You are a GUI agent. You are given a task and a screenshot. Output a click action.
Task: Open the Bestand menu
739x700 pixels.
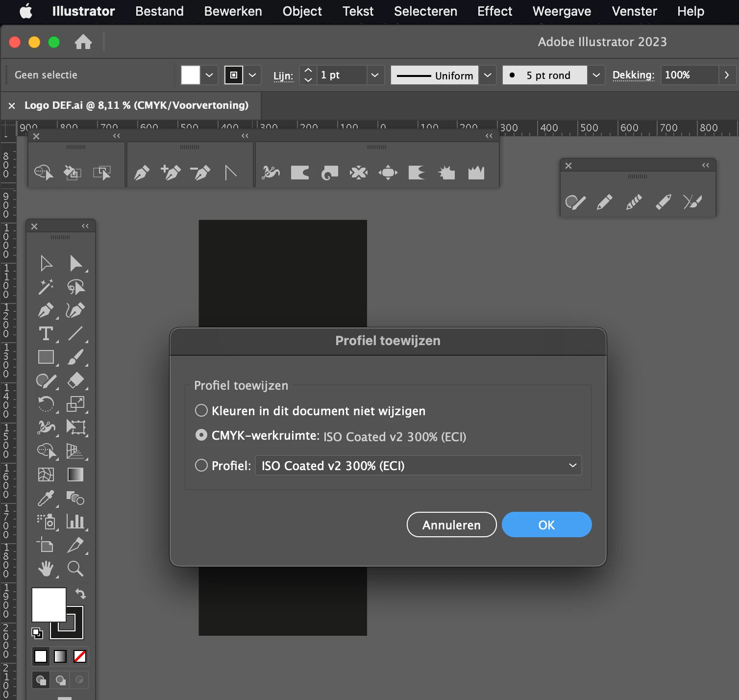pyautogui.click(x=159, y=11)
